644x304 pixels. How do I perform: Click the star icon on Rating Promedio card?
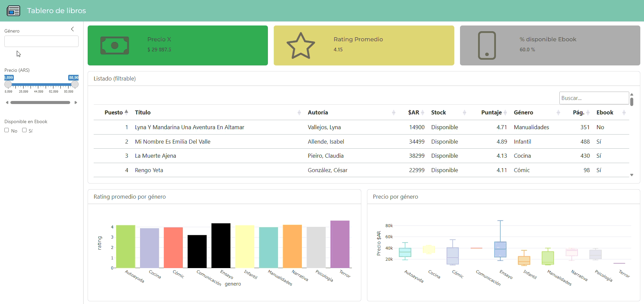coord(301,46)
